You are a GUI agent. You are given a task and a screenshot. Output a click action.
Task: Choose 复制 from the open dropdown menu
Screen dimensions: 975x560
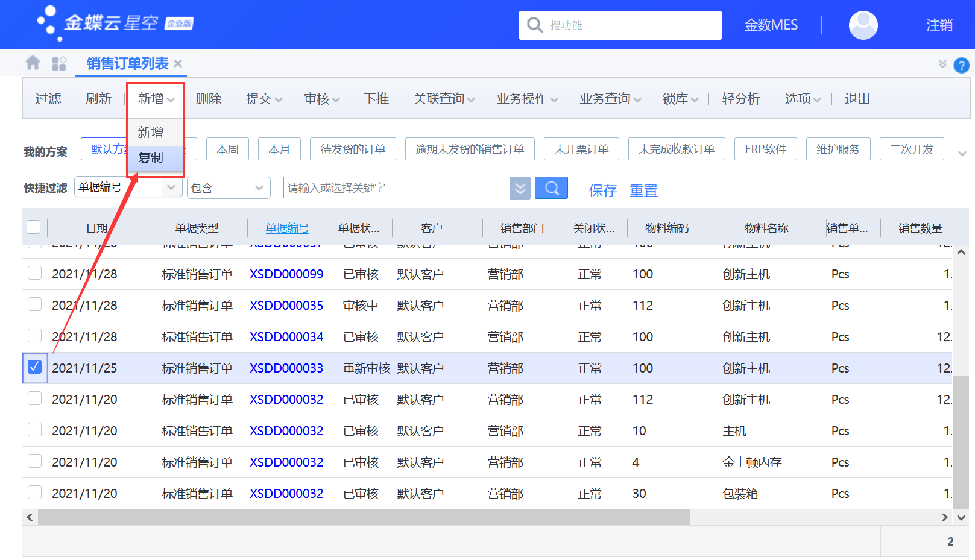[155, 158]
